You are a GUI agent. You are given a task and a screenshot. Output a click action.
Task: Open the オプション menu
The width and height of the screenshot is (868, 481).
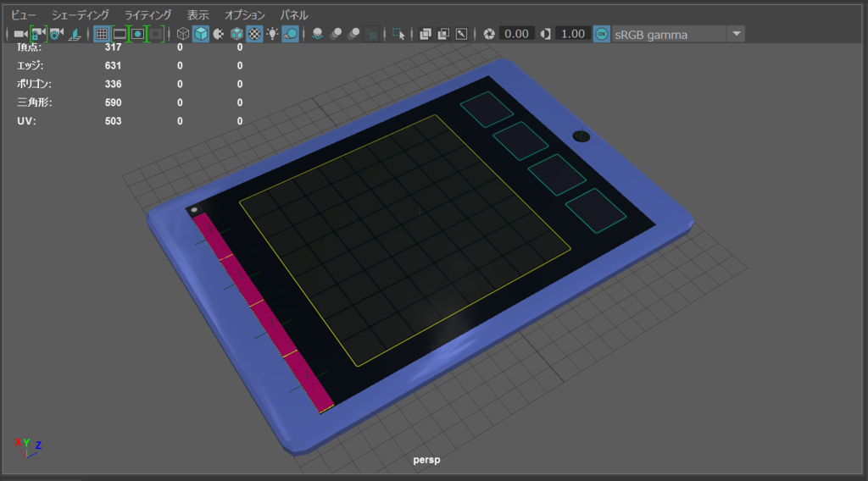(x=245, y=15)
